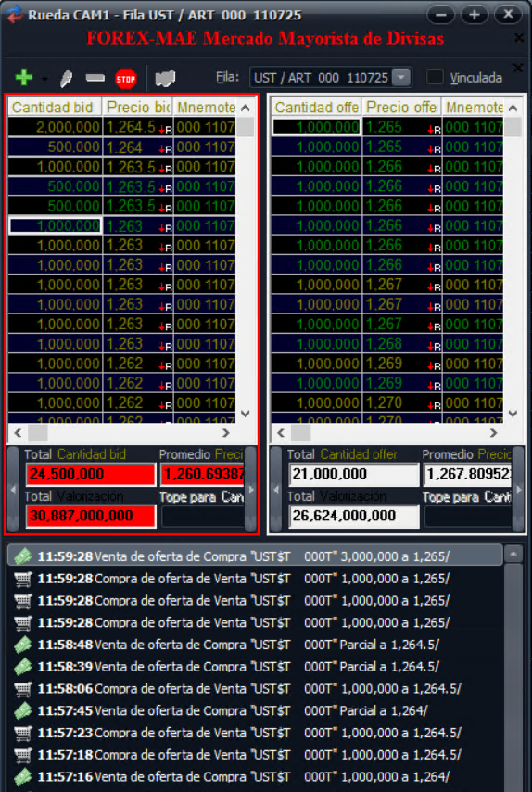Click the money icon on the 11:57:16 entry

point(23,776)
